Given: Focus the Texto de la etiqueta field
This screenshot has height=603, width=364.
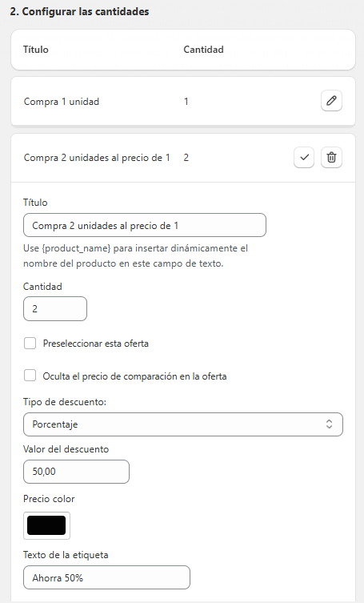Looking at the screenshot, I should [106, 577].
